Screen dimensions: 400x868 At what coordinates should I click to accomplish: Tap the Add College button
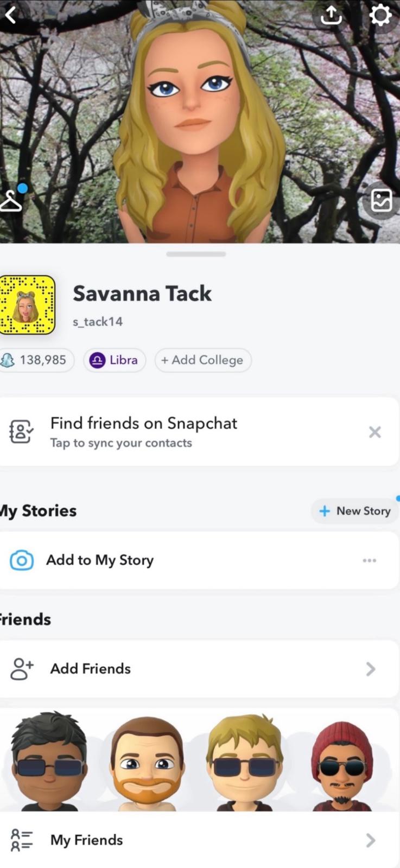point(202,360)
